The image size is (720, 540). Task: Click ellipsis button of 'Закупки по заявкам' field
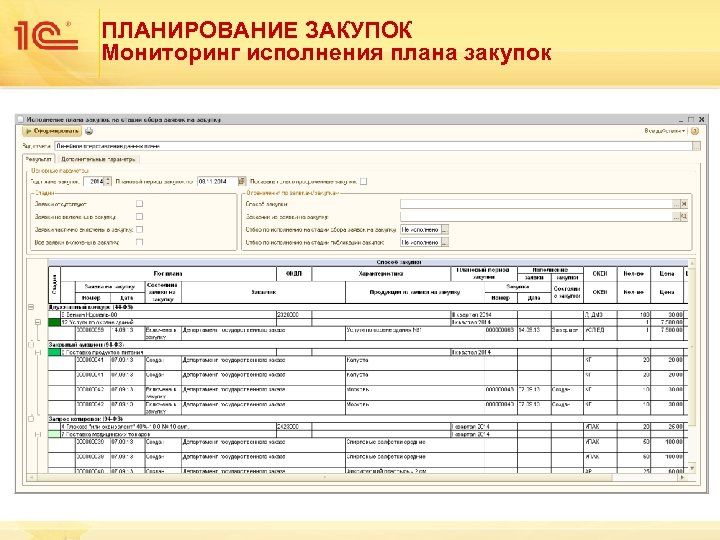tap(675, 216)
